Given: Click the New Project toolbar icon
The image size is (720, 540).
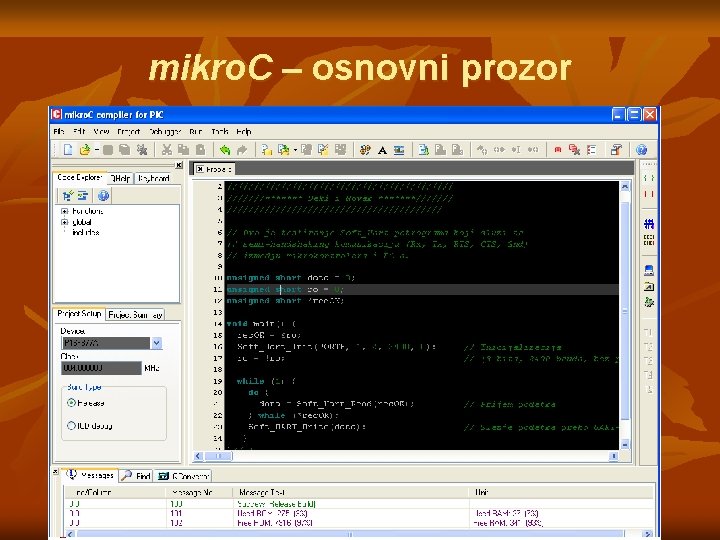Looking at the screenshot, I should [x=267, y=150].
